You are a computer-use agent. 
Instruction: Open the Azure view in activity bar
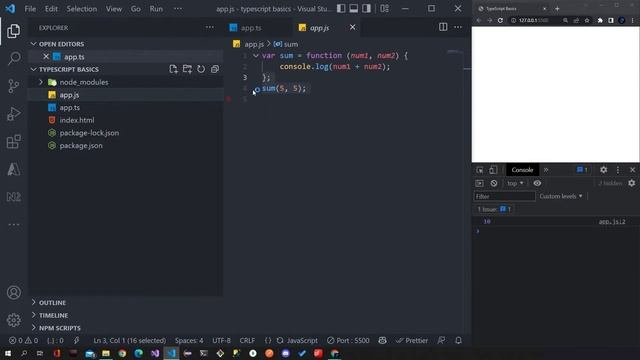point(13,169)
